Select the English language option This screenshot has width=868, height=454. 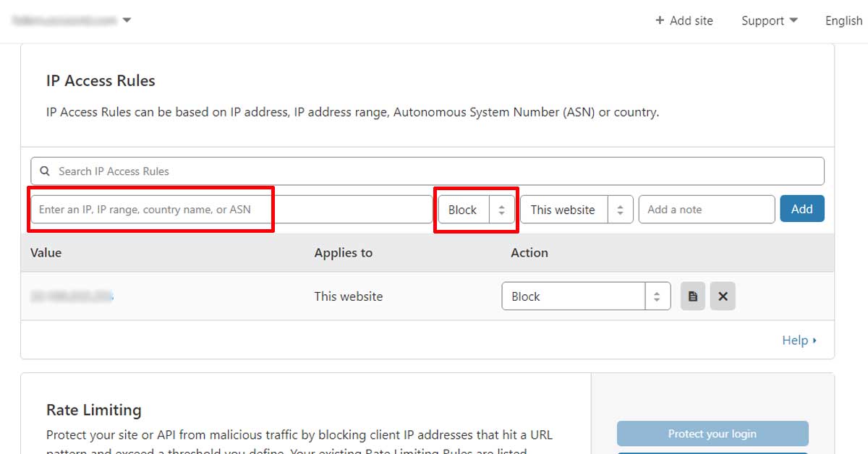click(843, 20)
